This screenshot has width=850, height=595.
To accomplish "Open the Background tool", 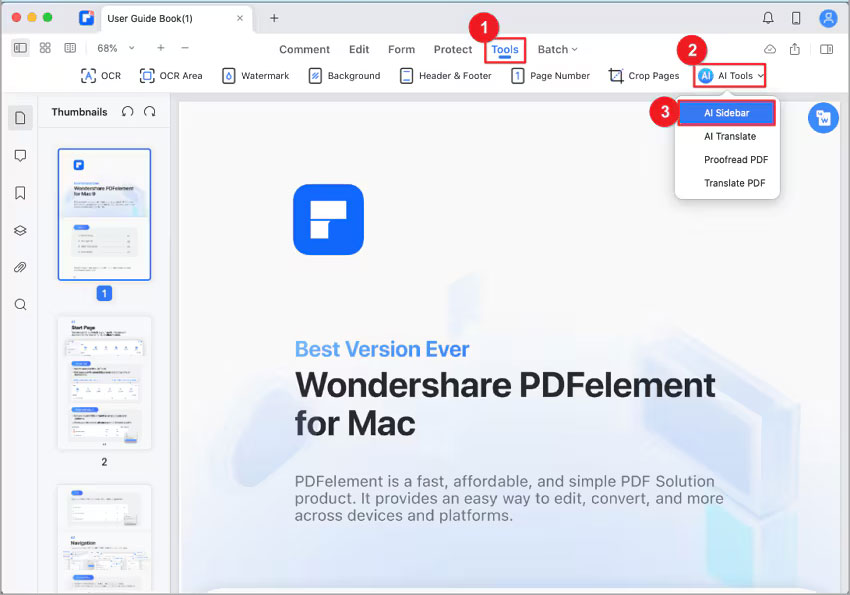I will point(344,76).
